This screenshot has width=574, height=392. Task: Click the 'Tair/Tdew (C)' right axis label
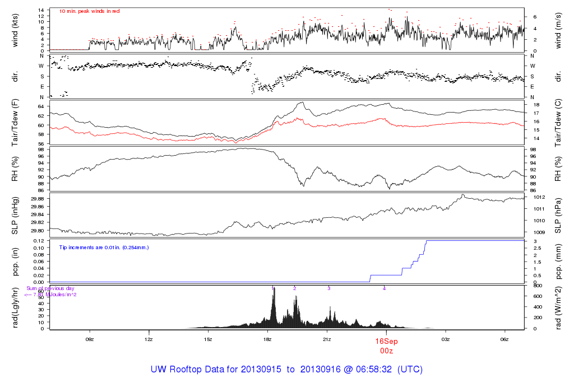(x=558, y=123)
